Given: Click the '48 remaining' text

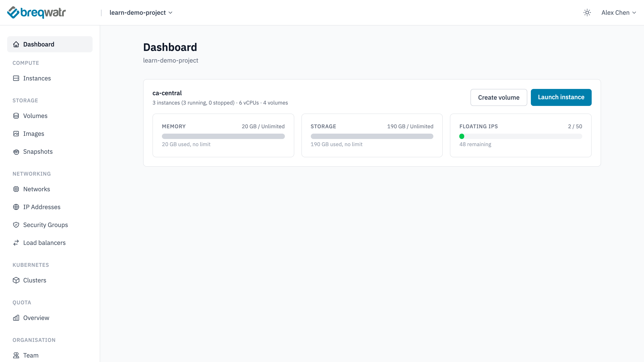Looking at the screenshot, I should [x=475, y=144].
